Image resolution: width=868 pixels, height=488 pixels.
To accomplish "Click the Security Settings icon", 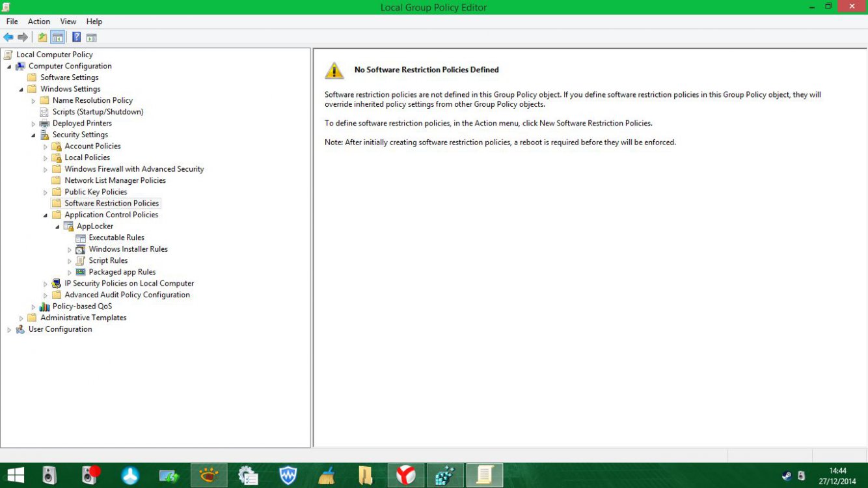I will [x=44, y=135].
